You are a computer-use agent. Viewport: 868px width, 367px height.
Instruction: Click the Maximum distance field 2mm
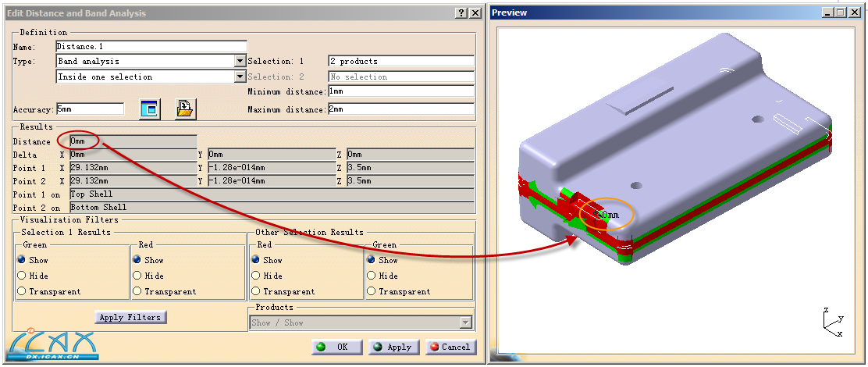401,109
